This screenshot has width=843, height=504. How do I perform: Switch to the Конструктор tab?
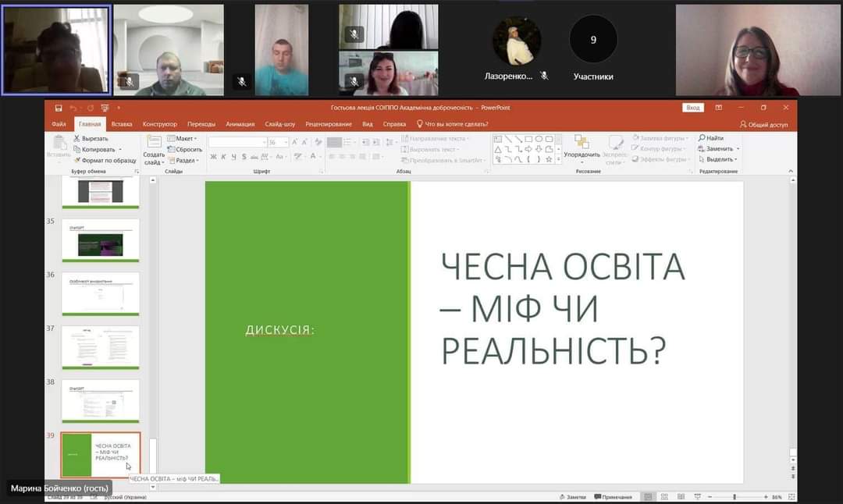pos(160,124)
